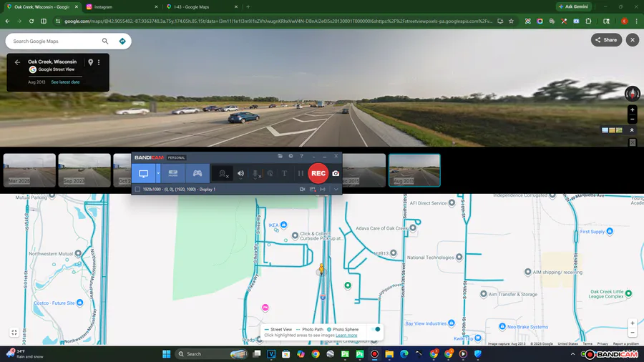Zoom out the Street View image

point(633,119)
